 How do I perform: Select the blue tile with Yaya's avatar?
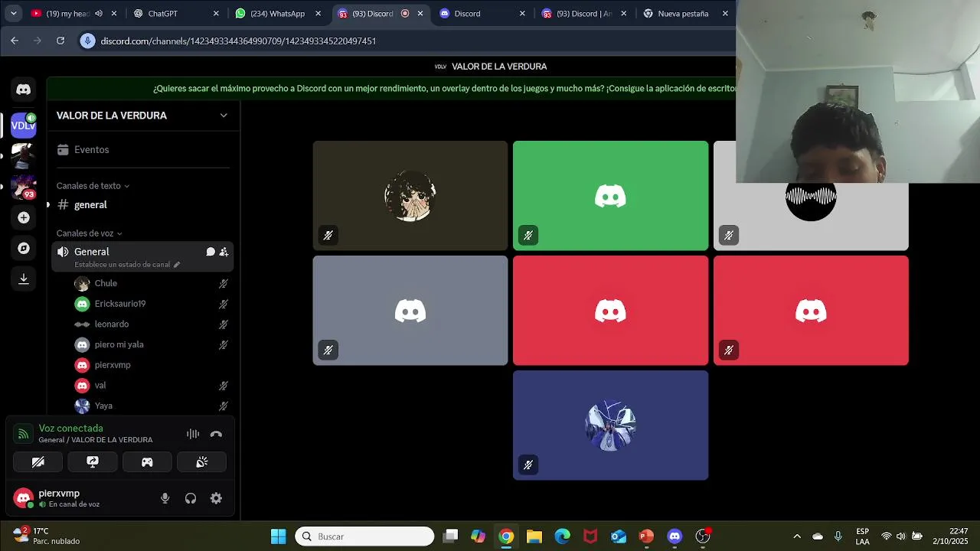tap(611, 425)
